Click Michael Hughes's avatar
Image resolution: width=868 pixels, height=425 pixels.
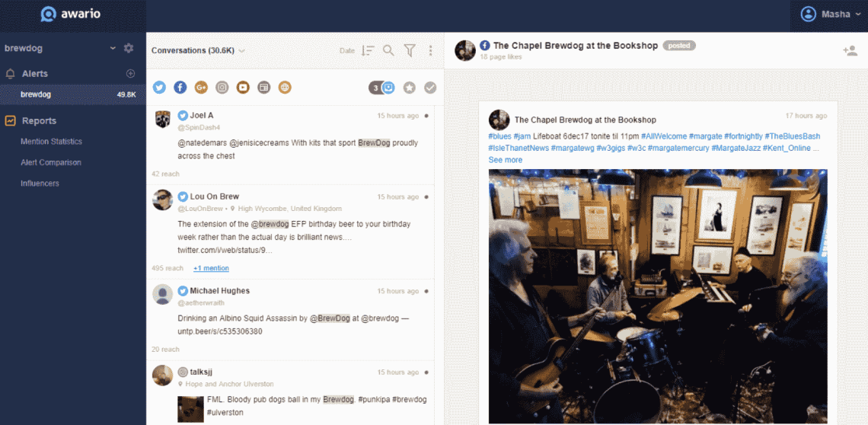click(162, 294)
